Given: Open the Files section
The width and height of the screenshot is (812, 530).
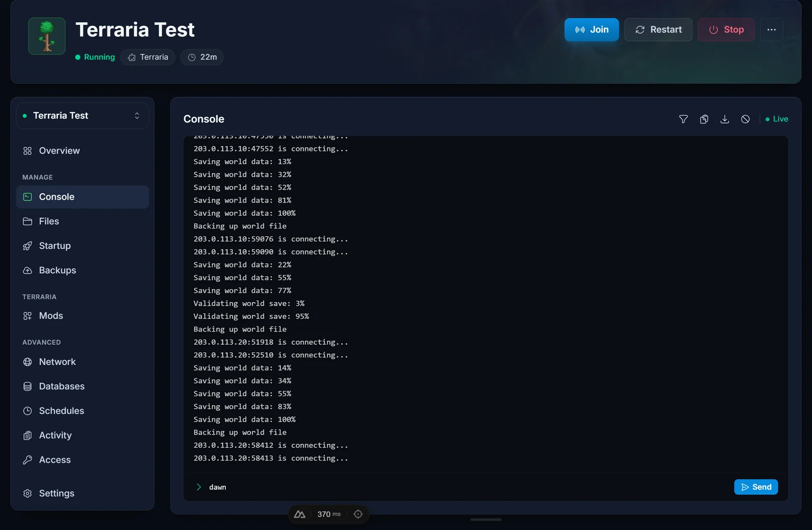Looking at the screenshot, I should pyautogui.click(x=82, y=221).
